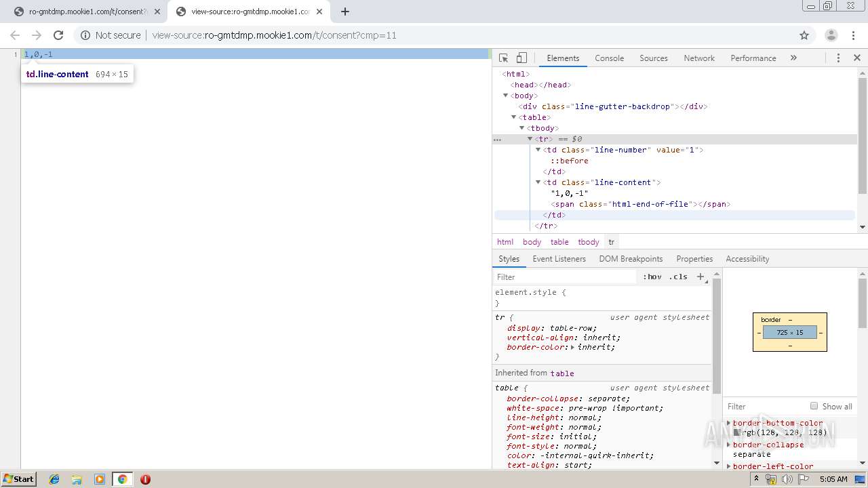Collapse the table node arrow

513,117
